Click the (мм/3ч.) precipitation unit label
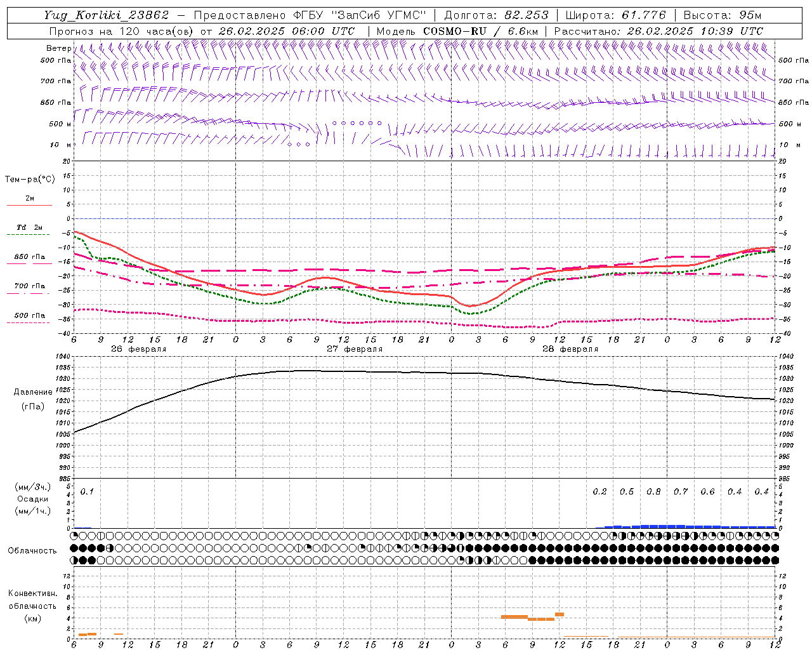Screen dimensions: 812x650 pyautogui.click(x=33, y=487)
